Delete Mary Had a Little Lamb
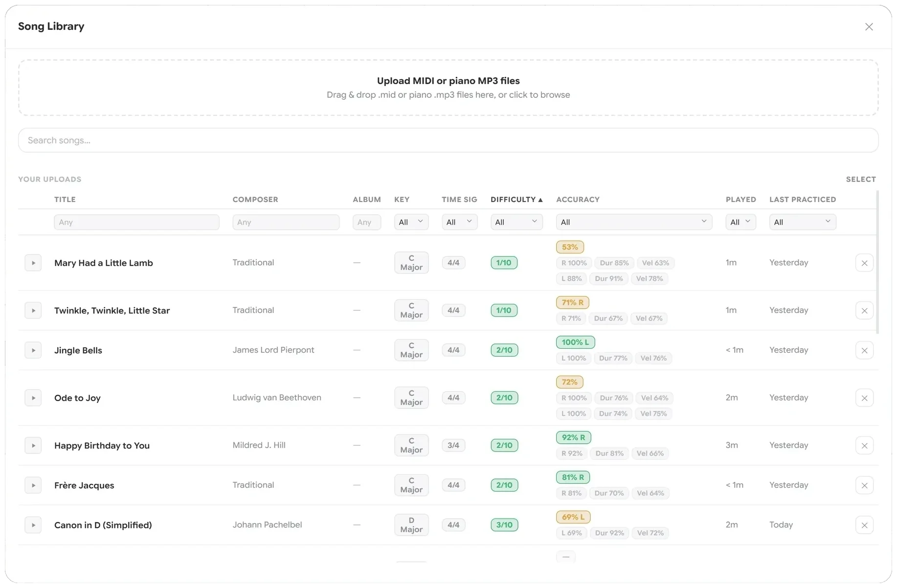The image size is (897, 588). 864,263
